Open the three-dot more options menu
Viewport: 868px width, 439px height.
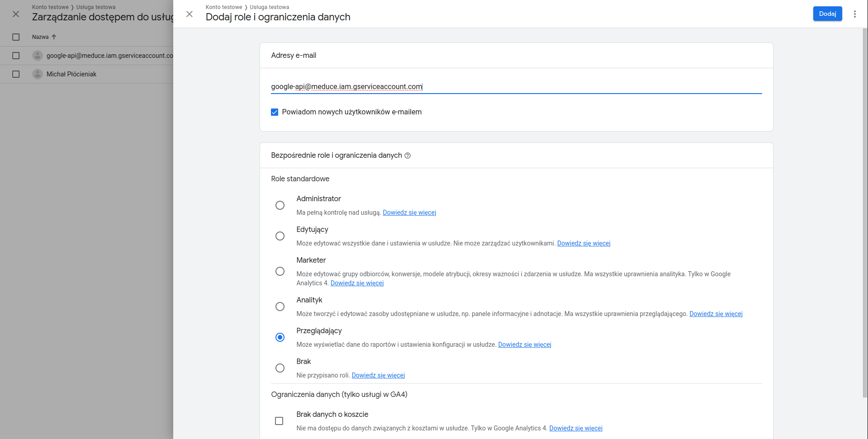click(854, 14)
